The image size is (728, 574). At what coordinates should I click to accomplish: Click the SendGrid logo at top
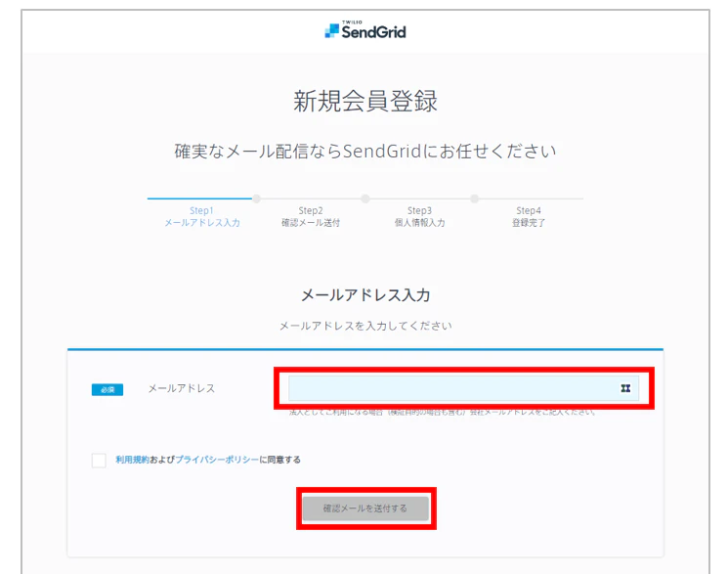[x=364, y=30]
